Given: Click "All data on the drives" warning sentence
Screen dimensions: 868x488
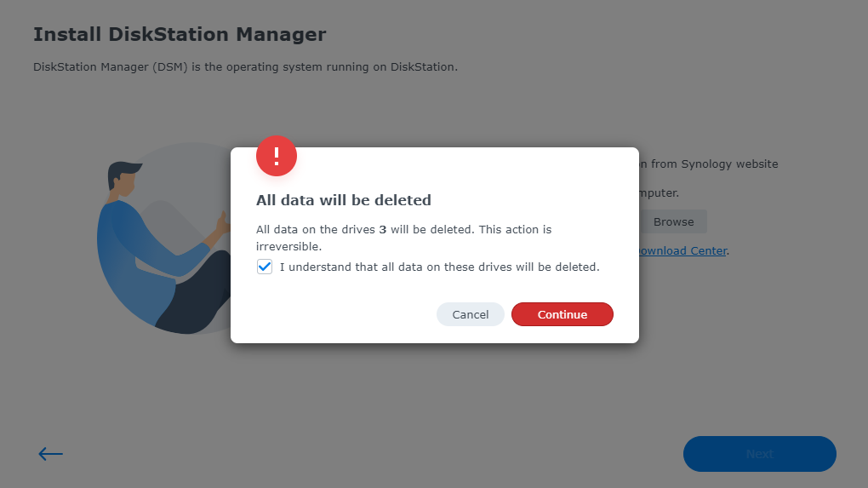Looking at the screenshot, I should point(316,230).
